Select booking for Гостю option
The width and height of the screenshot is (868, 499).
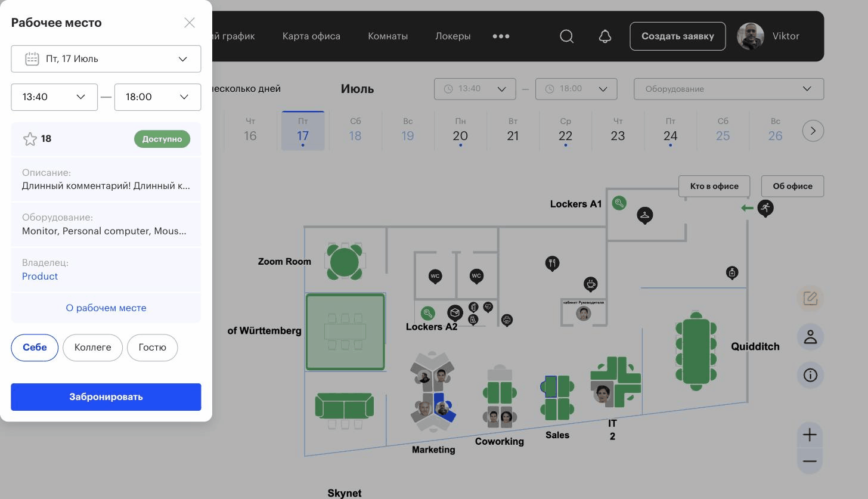152,348
